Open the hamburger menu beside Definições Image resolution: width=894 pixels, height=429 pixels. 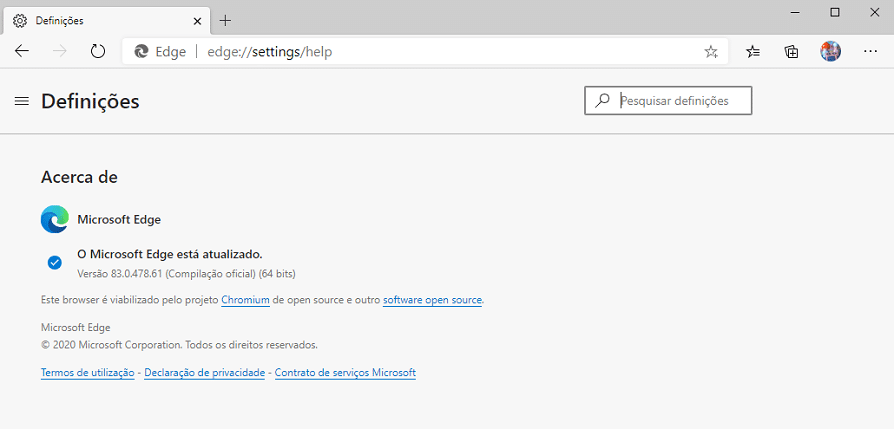[22, 102]
